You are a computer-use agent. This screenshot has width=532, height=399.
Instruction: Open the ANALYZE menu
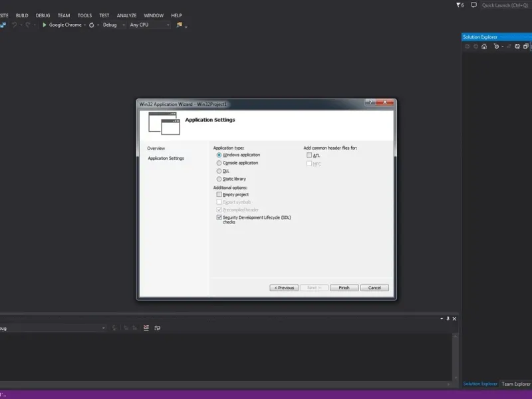pos(126,15)
